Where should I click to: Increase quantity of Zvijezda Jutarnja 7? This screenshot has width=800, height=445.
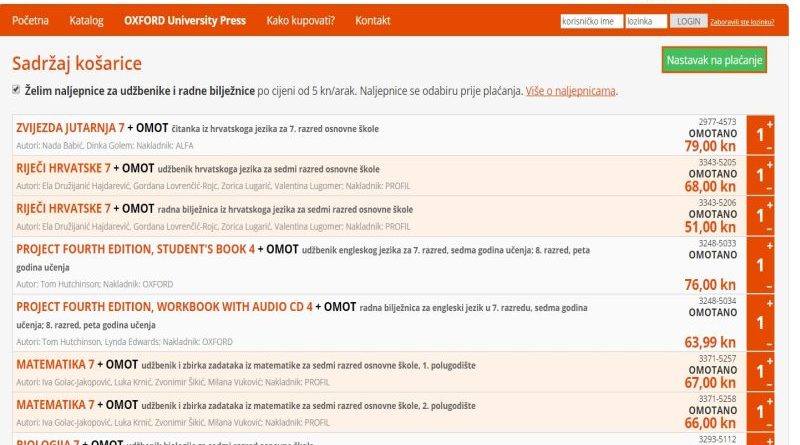point(769,125)
